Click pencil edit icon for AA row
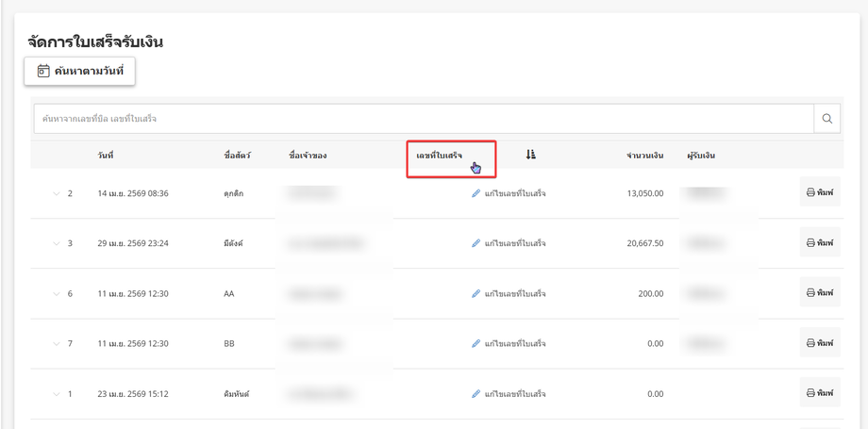 tap(476, 293)
